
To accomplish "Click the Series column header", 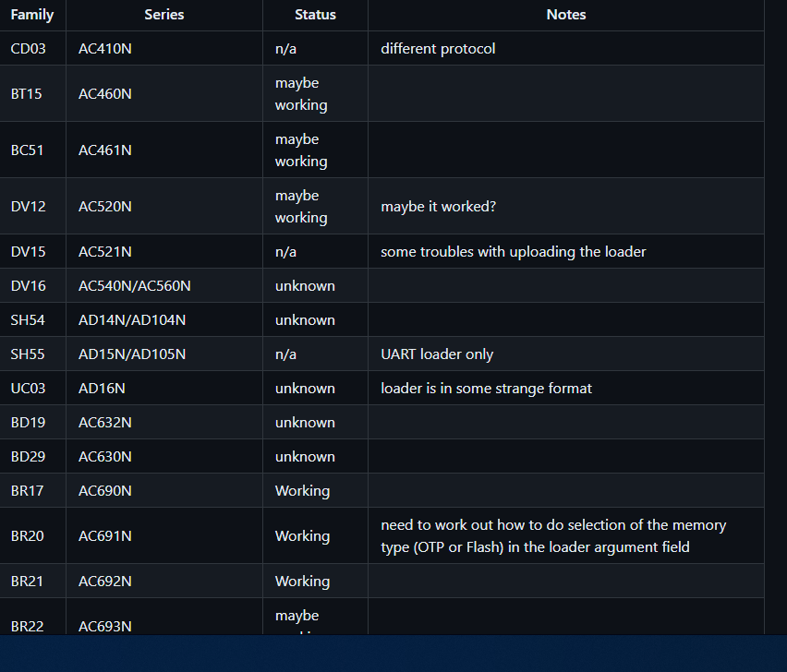I will coord(164,15).
